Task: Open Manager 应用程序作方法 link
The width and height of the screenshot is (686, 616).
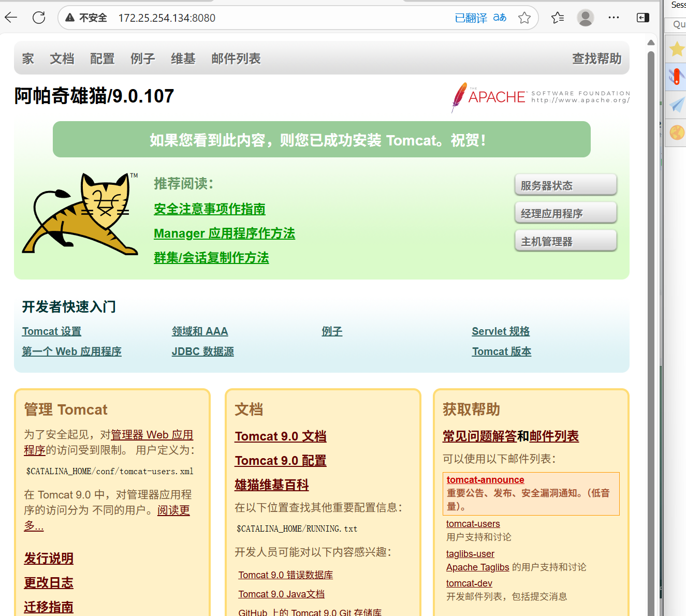Action: pos(225,233)
